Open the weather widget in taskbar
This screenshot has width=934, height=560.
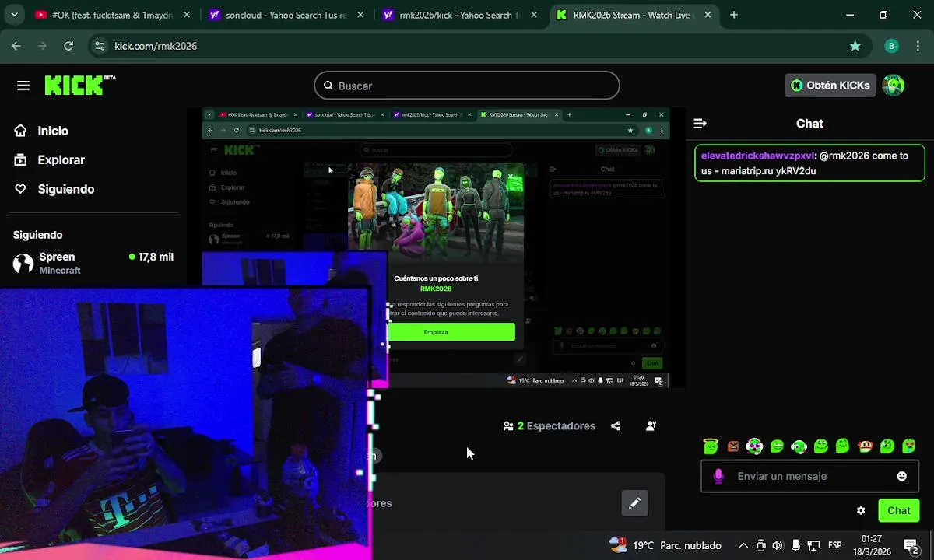[x=665, y=545]
